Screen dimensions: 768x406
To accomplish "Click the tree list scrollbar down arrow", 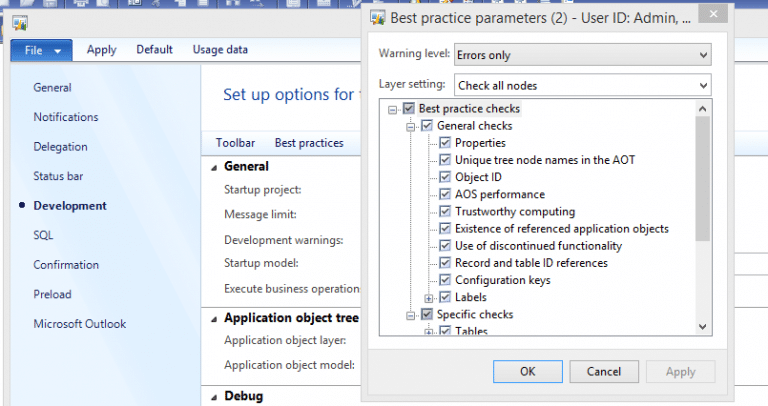I will [x=703, y=325].
